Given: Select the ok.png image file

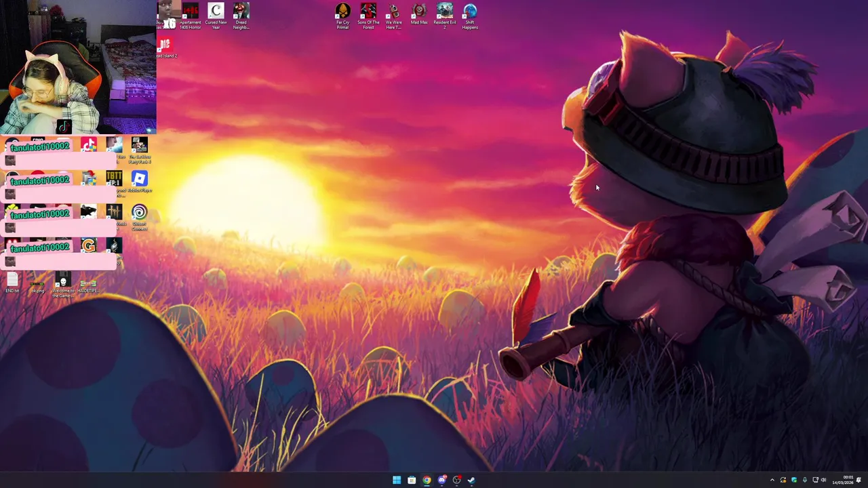Looking at the screenshot, I should (37, 287).
